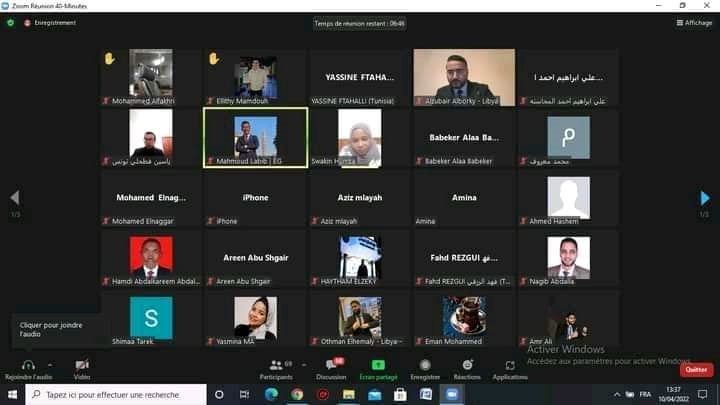Go to previous page of participants
Screen dimensions: 720x405
(x=14, y=198)
